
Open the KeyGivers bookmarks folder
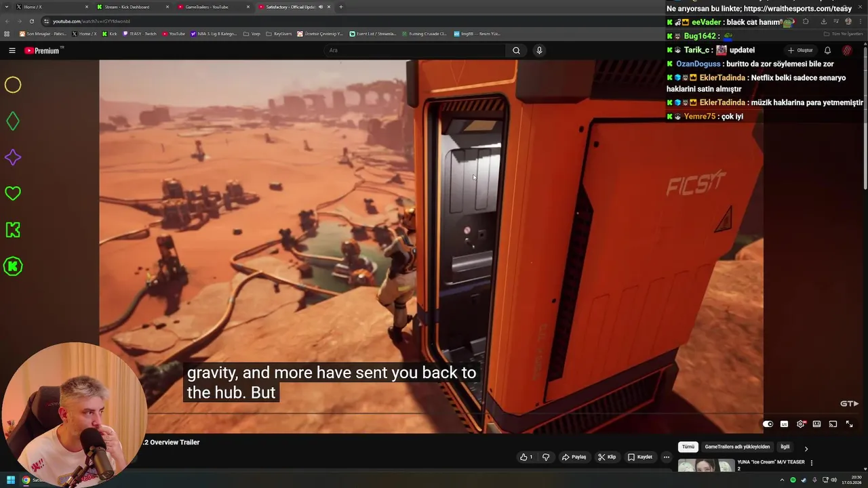pos(279,34)
